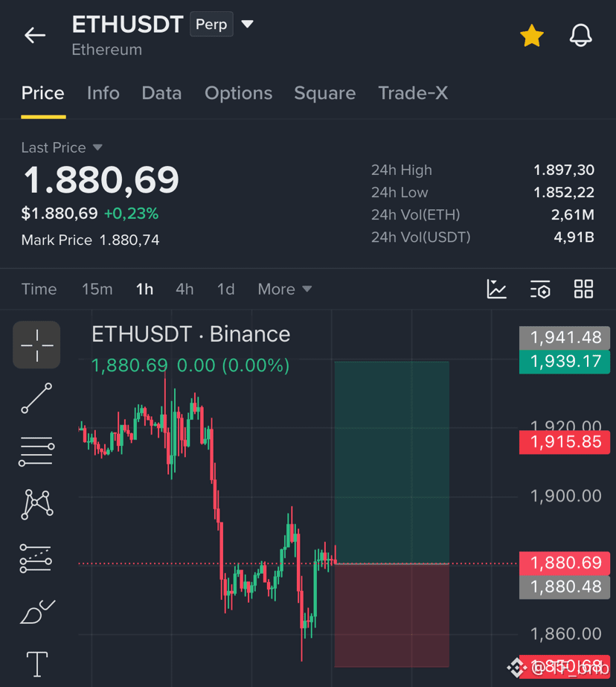The height and width of the screenshot is (687, 616).
Task: Open the four-square layout grid icon
Action: coord(583,290)
